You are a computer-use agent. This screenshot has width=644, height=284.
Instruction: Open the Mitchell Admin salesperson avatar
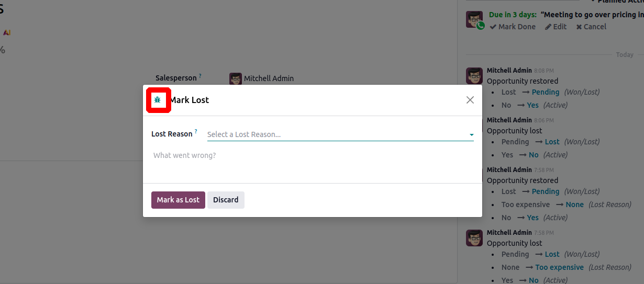click(x=236, y=78)
